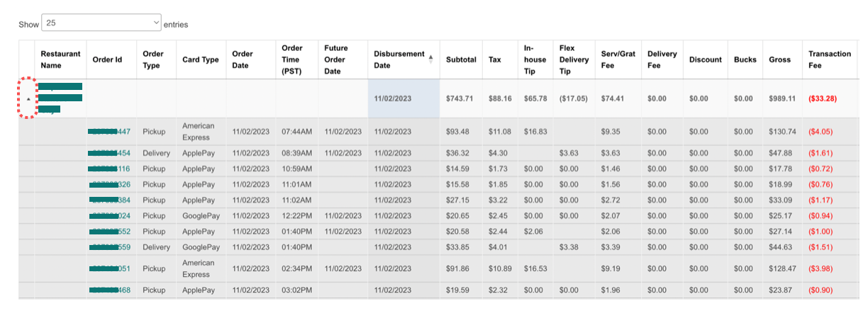Sort by Order Type column
Viewport: 868px width, 313px height.
[x=153, y=59]
